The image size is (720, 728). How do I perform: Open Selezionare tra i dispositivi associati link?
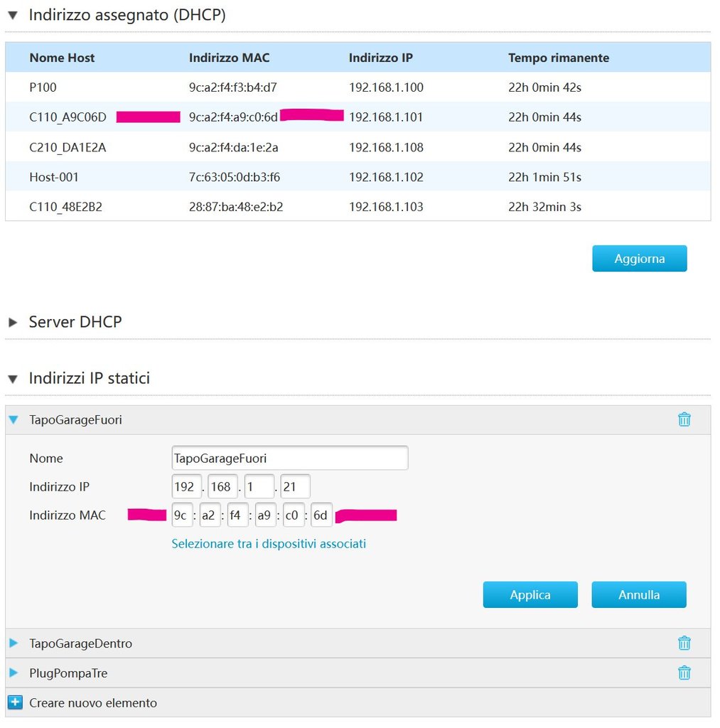269,544
